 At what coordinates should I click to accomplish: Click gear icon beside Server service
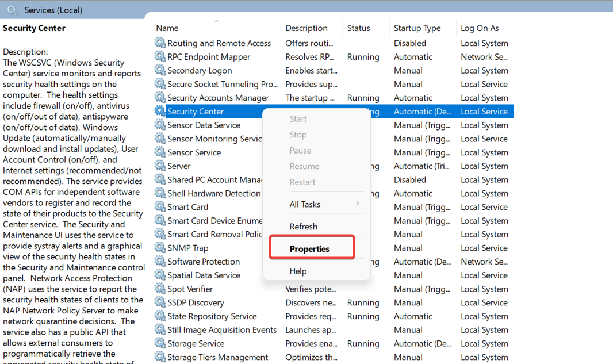coord(160,166)
